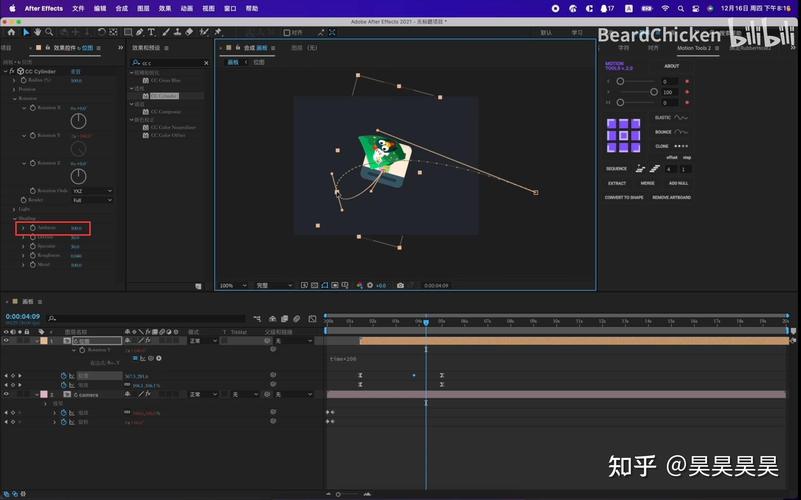Toggle visibility eye of layer 1
The width and height of the screenshot is (801, 500).
pyautogui.click(x=6, y=341)
